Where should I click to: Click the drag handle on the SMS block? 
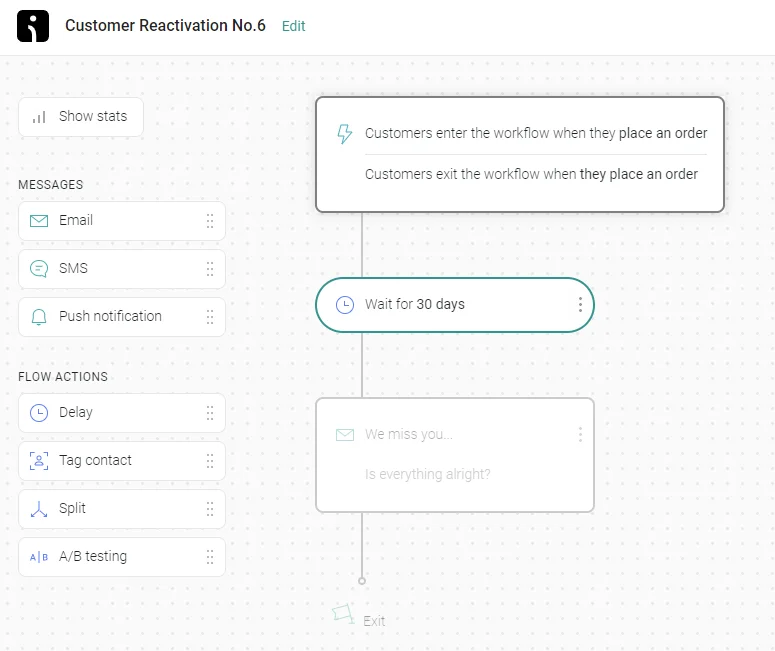click(x=210, y=269)
